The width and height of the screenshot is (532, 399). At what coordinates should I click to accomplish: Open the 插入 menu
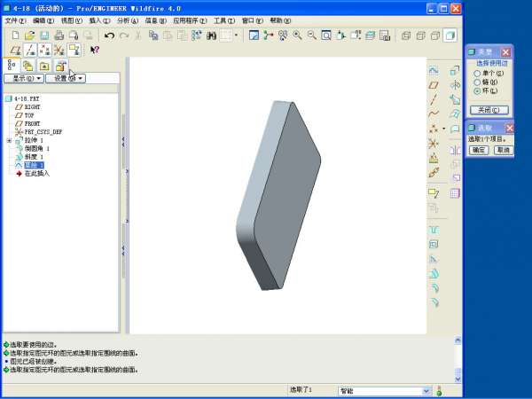pos(99,20)
